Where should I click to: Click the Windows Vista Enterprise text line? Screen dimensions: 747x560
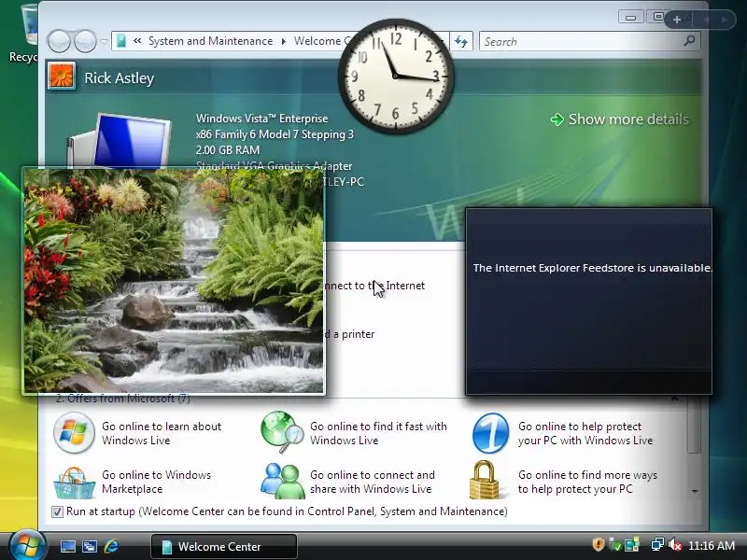pos(261,119)
